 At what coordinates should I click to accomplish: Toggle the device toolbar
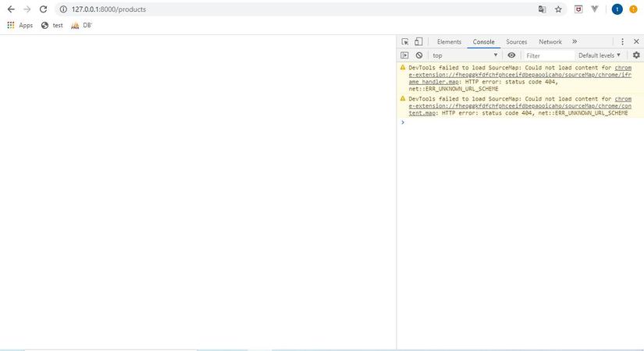418,41
